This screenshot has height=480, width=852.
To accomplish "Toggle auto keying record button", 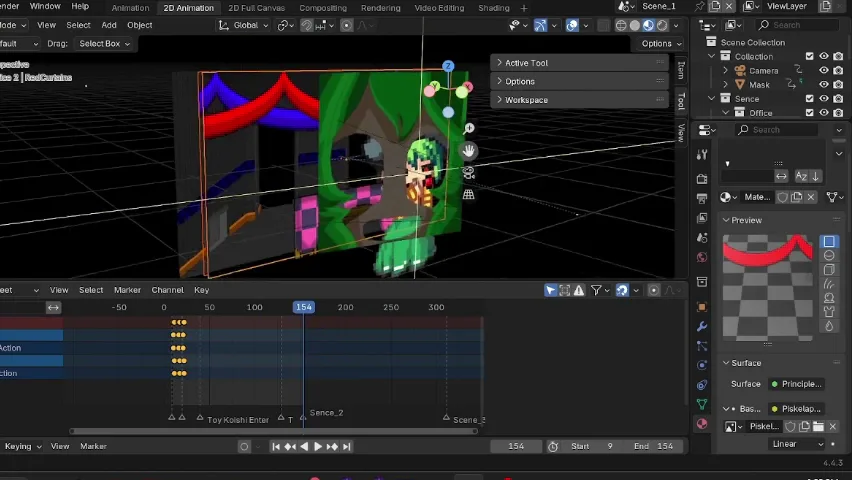I will tap(244, 447).
